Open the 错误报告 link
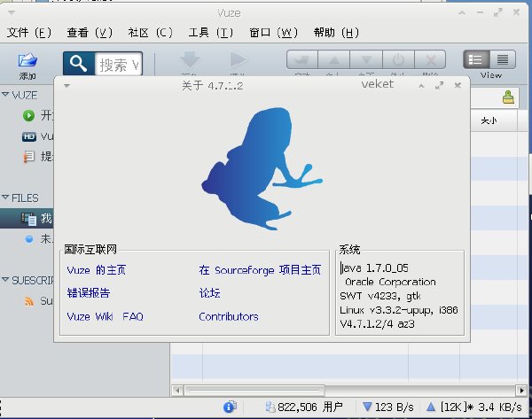Screen dimensions: 532x419 [89, 293]
